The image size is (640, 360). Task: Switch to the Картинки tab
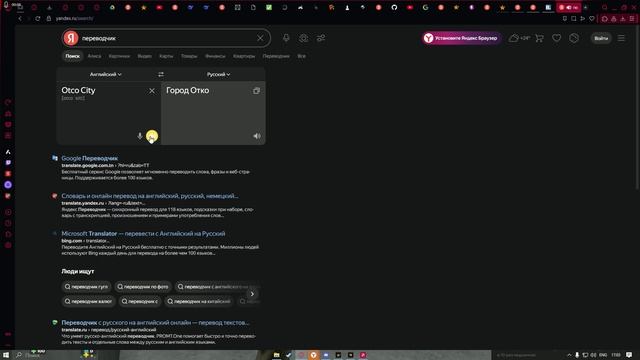[119, 56]
